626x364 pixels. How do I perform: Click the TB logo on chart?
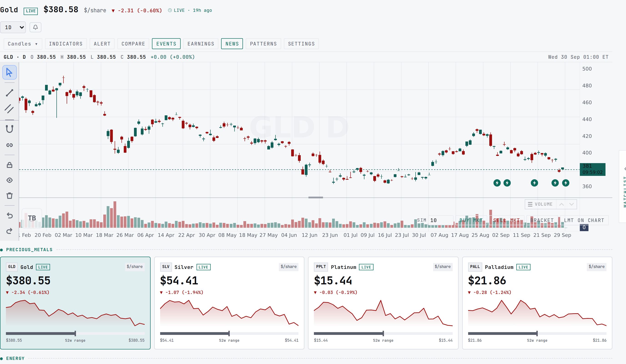pos(32,218)
